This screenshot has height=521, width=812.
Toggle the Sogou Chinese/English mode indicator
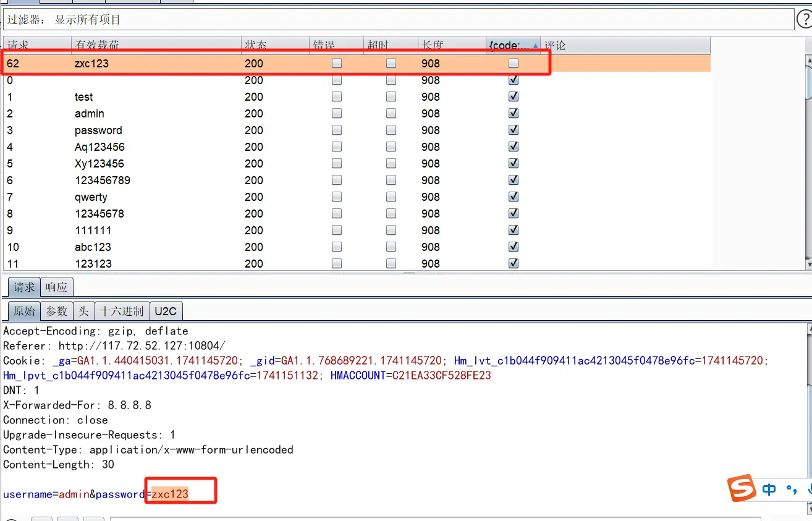coord(769,490)
